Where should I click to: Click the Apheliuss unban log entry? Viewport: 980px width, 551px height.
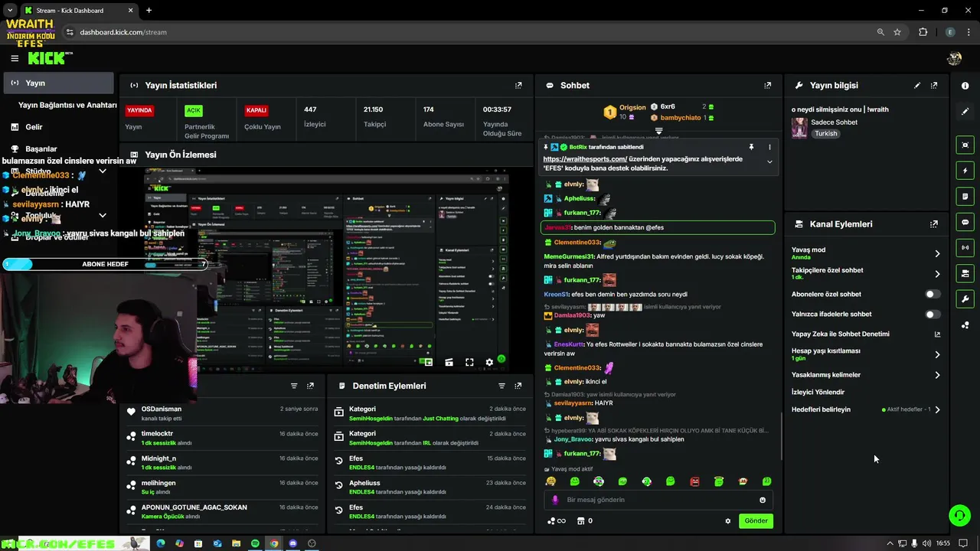430,487
